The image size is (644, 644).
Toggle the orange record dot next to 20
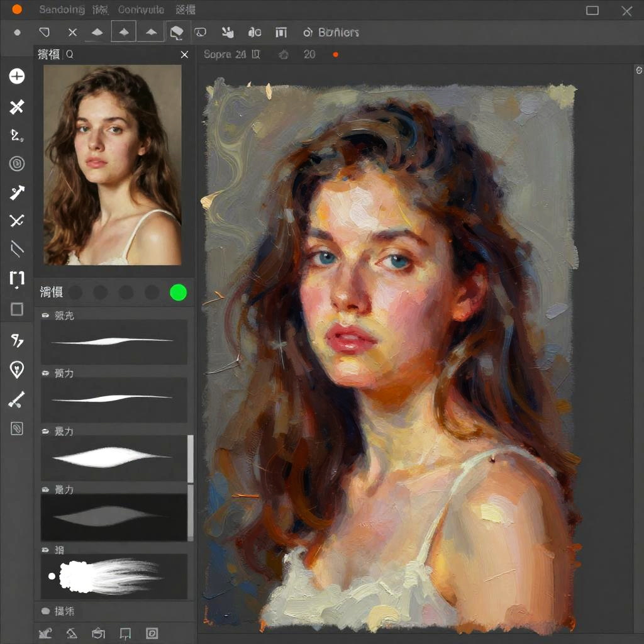[x=335, y=55]
